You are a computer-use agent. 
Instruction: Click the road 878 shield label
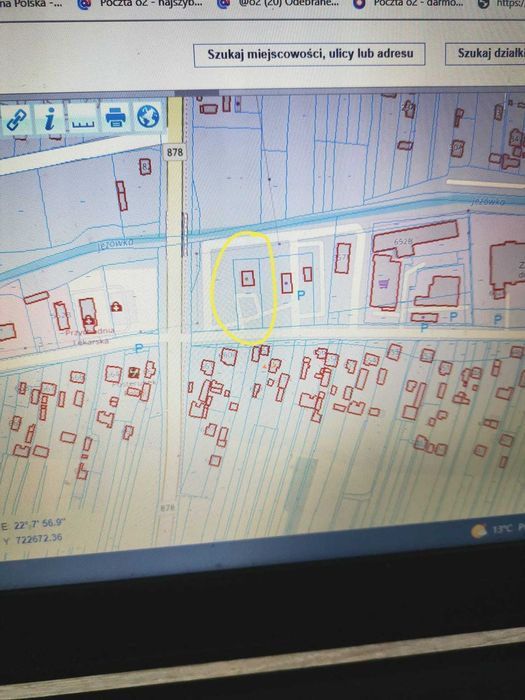click(x=175, y=152)
